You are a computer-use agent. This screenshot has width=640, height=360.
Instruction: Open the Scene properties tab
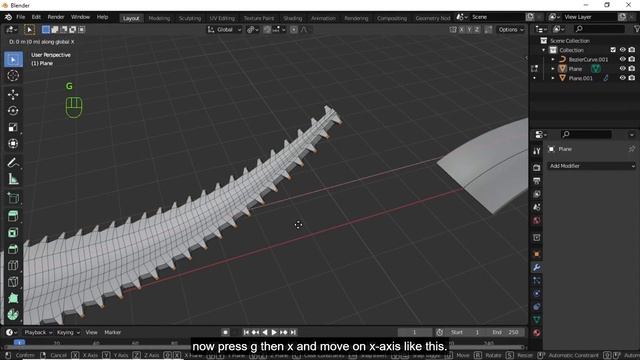point(537,207)
